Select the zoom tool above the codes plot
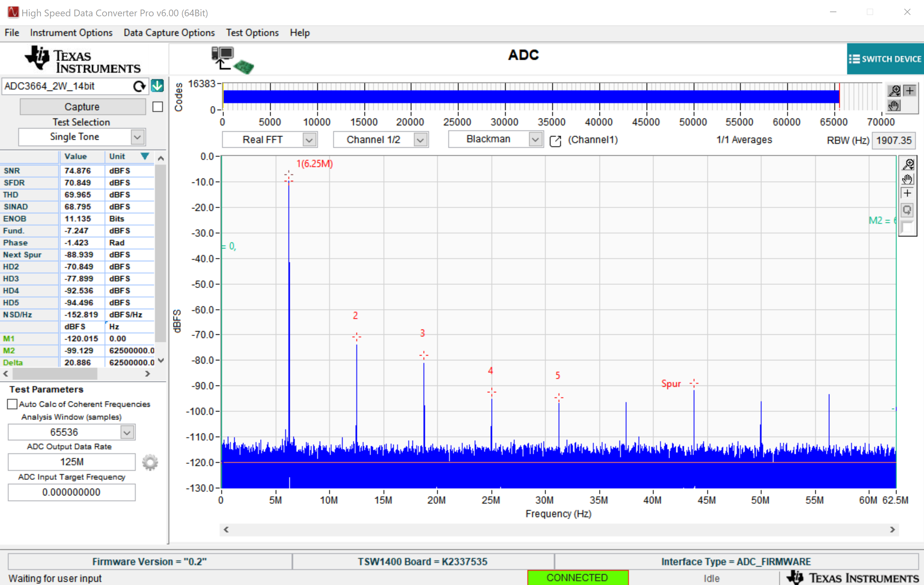The width and height of the screenshot is (924, 585). (x=894, y=91)
